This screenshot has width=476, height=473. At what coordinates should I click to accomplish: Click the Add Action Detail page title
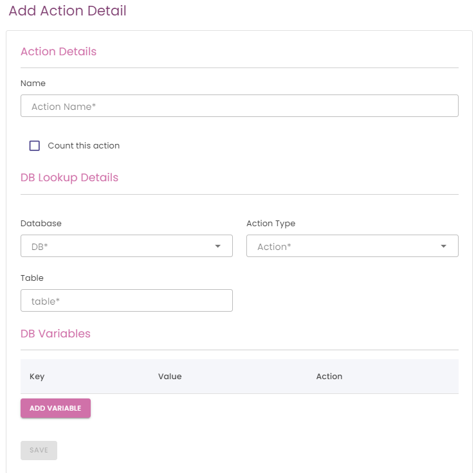[68, 11]
